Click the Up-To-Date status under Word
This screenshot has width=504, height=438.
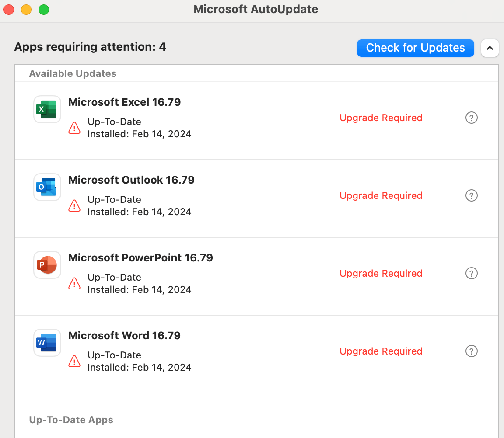(x=115, y=355)
